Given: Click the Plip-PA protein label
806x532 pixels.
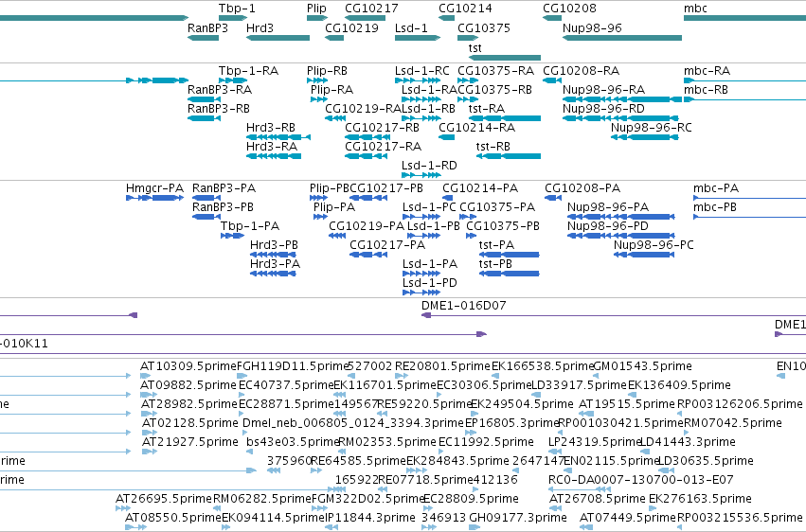Looking at the screenshot, I should tap(334, 207).
